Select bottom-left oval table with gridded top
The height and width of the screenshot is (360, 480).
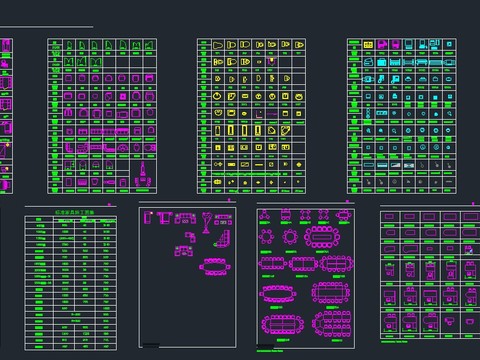283,324
